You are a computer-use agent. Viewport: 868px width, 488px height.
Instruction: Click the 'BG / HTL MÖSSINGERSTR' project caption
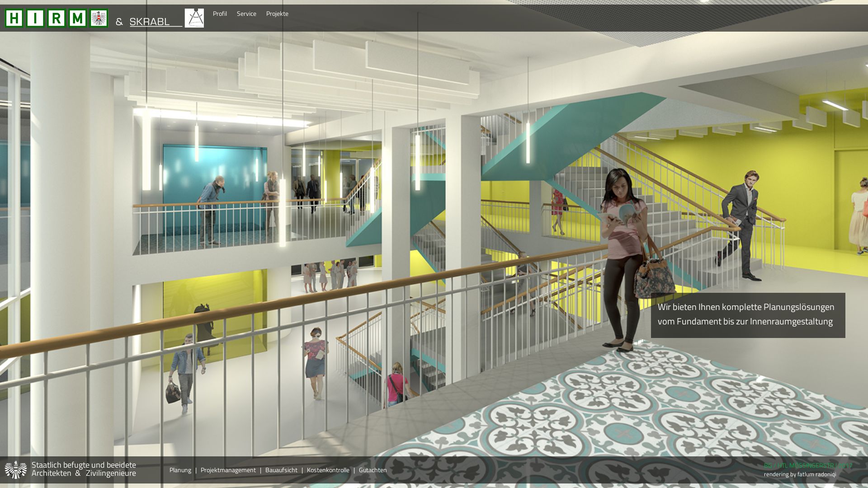click(808, 465)
